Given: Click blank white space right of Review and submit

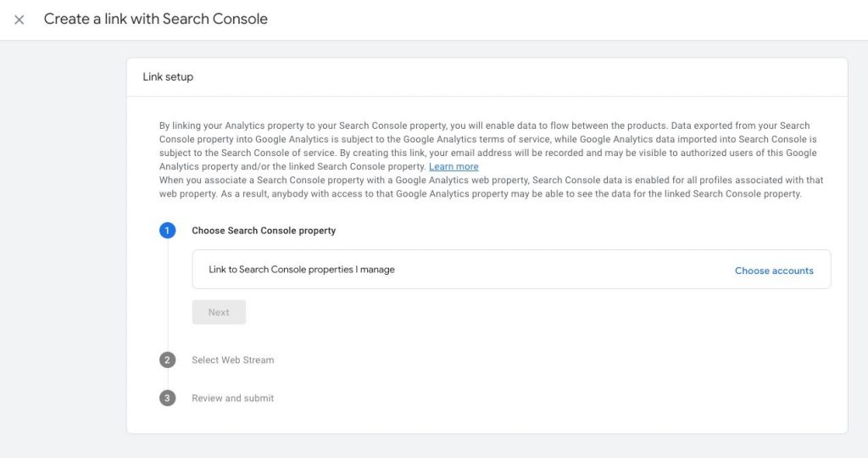Looking at the screenshot, I should point(554,398).
